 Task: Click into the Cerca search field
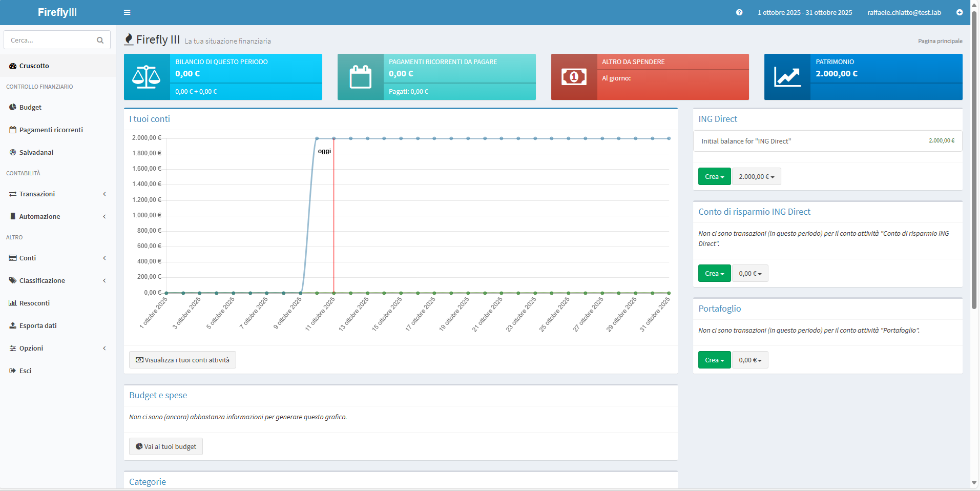[50, 40]
